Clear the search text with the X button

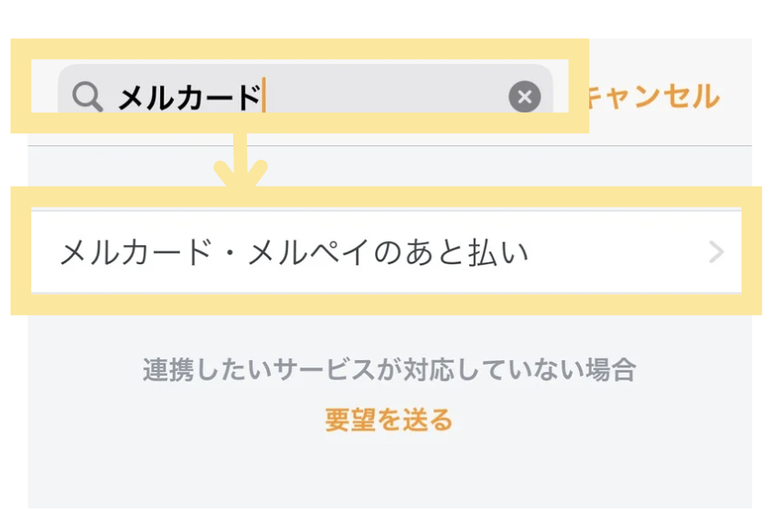[524, 96]
